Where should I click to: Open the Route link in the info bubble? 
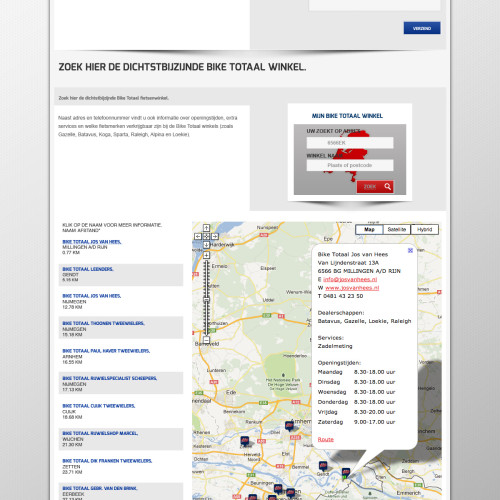click(x=326, y=439)
